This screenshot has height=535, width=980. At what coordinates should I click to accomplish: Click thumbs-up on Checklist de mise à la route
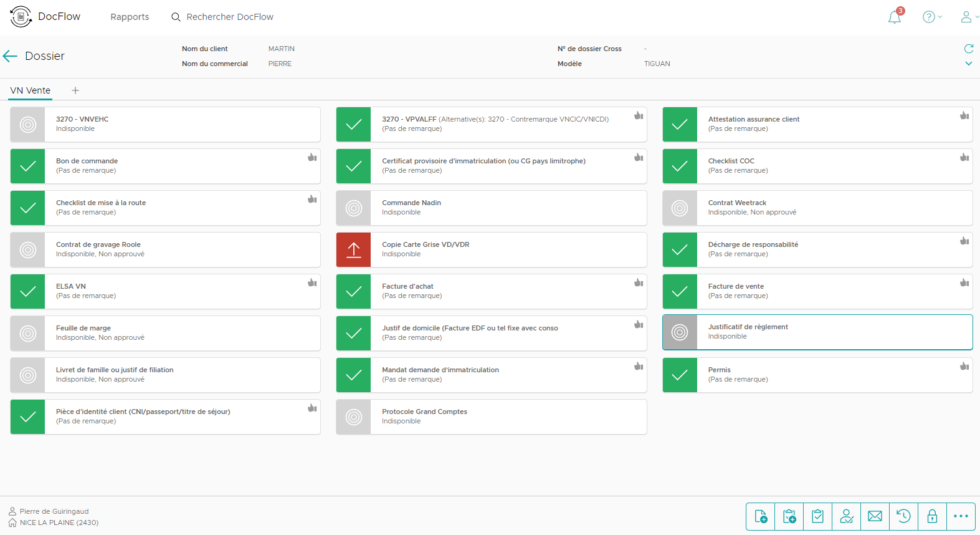pyautogui.click(x=312, y=199)
